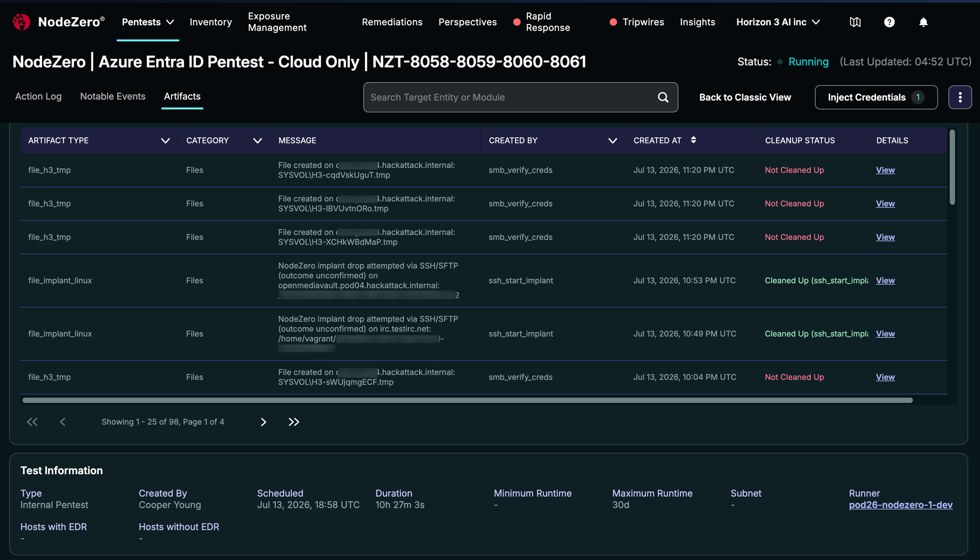Image resolution: width=980 pixels, height=560 pixels.
Task: View details for H3-sWUjqmgECF.tmp artifact
Action: pyautogui.click(x=885, y=377)
